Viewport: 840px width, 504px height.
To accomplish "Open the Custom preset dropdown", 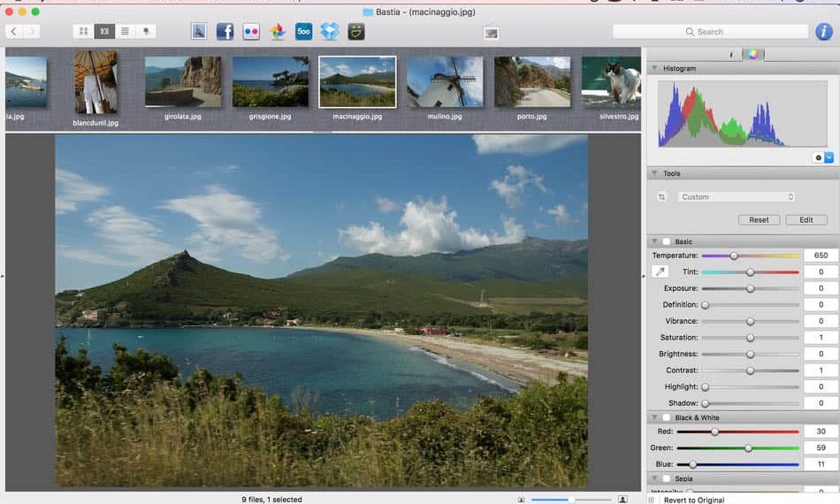I will [x=737, y=197].
